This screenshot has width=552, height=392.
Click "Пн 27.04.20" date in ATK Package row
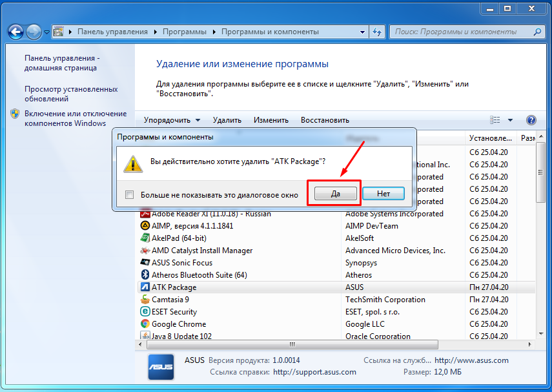pyautogui.click(x=489, y=287)
